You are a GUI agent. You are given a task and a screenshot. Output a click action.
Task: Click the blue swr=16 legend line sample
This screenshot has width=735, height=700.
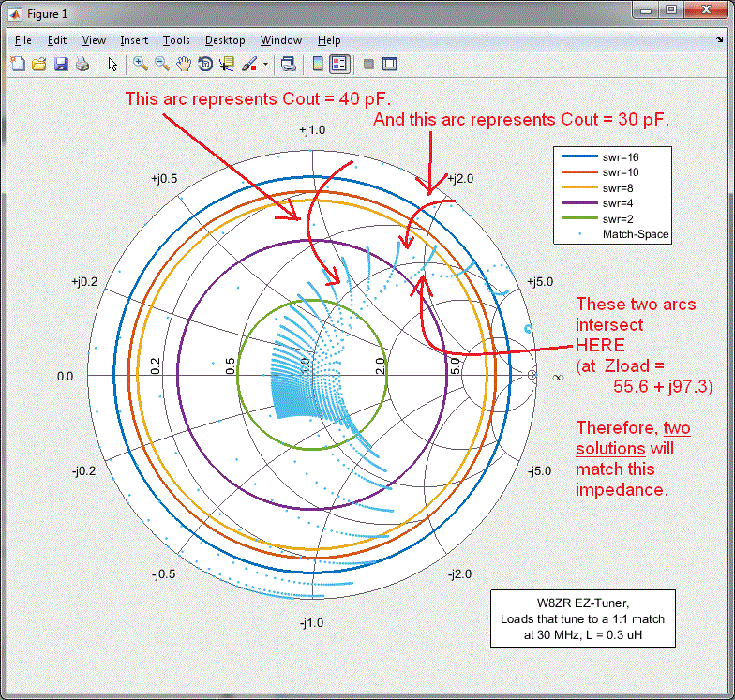click(x=579, y=157)
